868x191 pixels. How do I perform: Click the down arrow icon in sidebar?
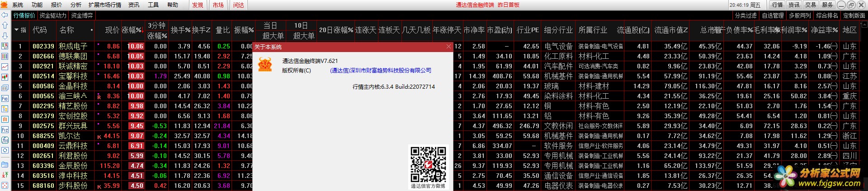coord(5,36)
